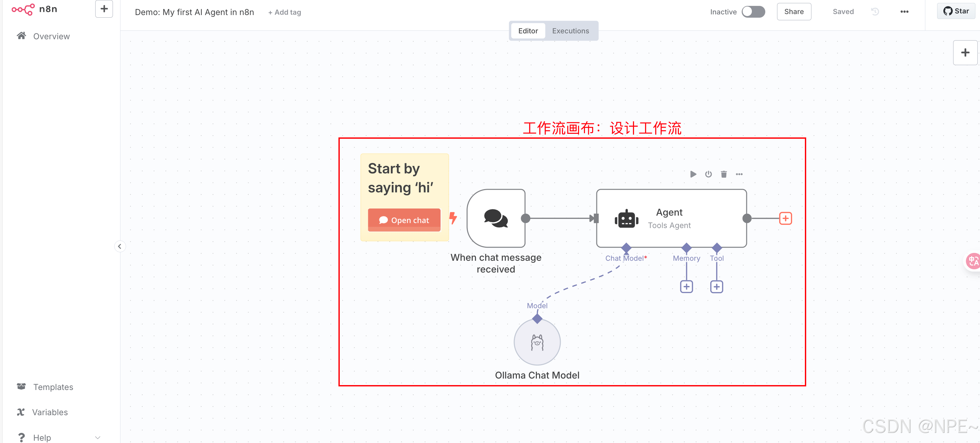Toggle the workflow Inactive switch

[753, 12]
